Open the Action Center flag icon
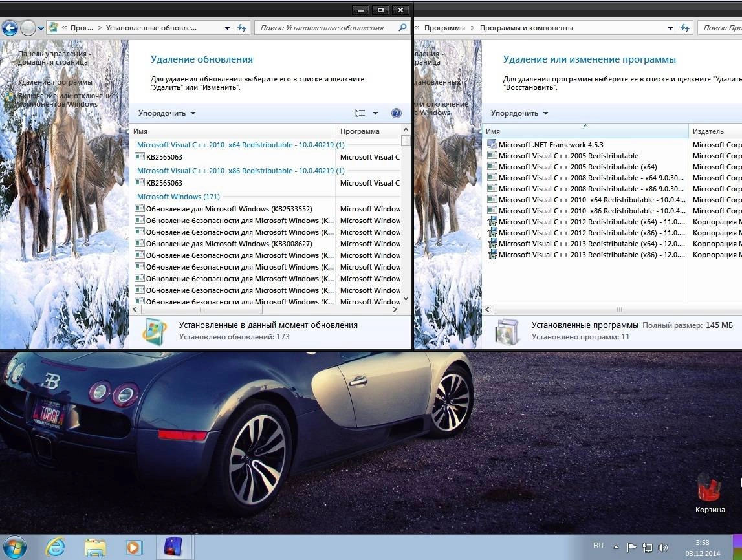 pos(631,547)
